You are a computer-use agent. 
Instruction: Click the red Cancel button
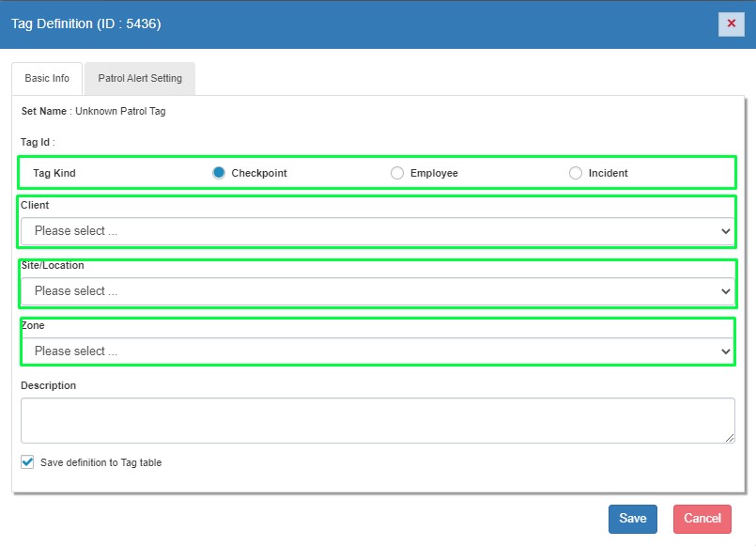(x=702, y=519)
